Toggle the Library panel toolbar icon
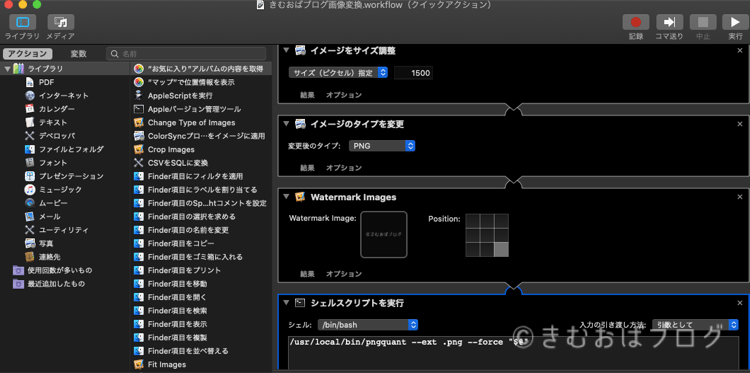This screenshot has width=750, height=373. pos(22,22)
